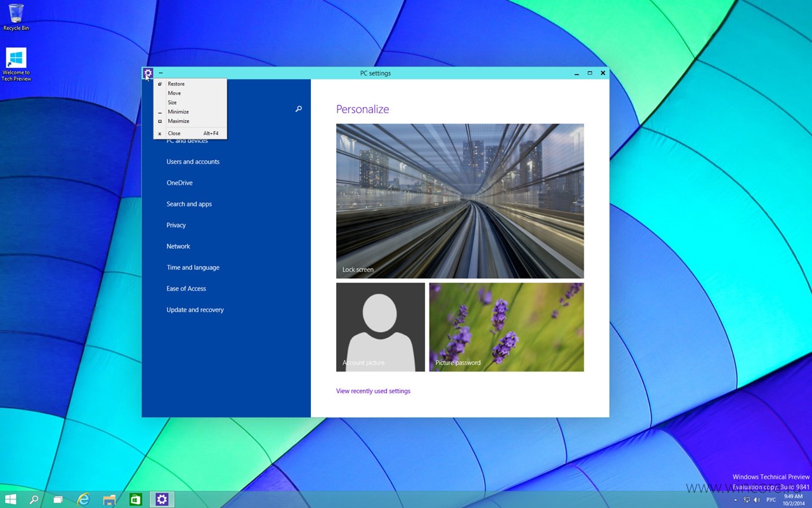
Task: Click the Account picture tile
Action: pos(381,327)
